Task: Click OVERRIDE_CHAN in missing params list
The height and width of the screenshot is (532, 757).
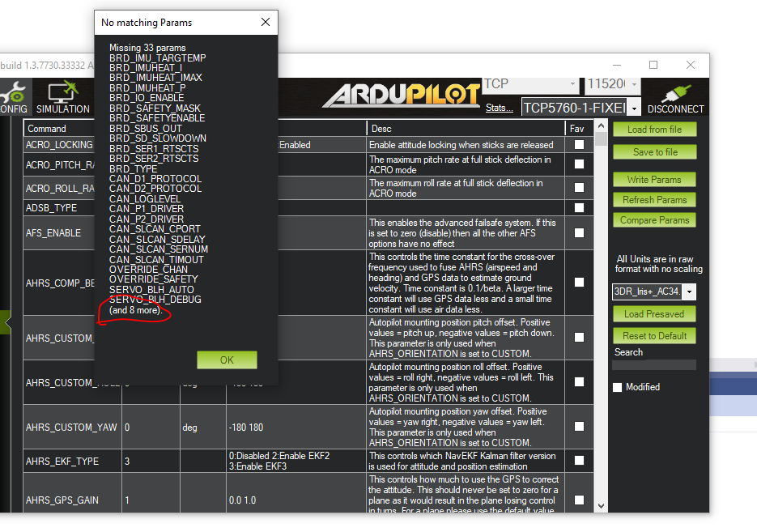Action: pos(148,270)
